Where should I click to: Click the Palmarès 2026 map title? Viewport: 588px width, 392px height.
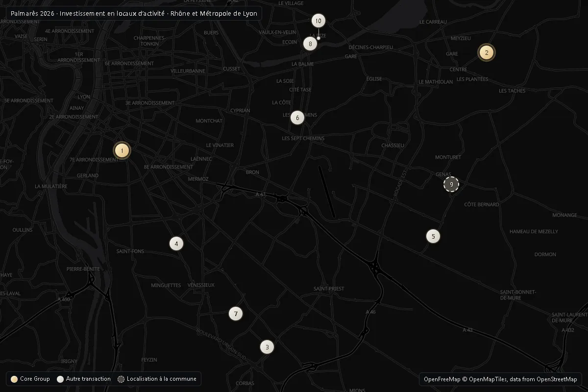tap(134, 13)
